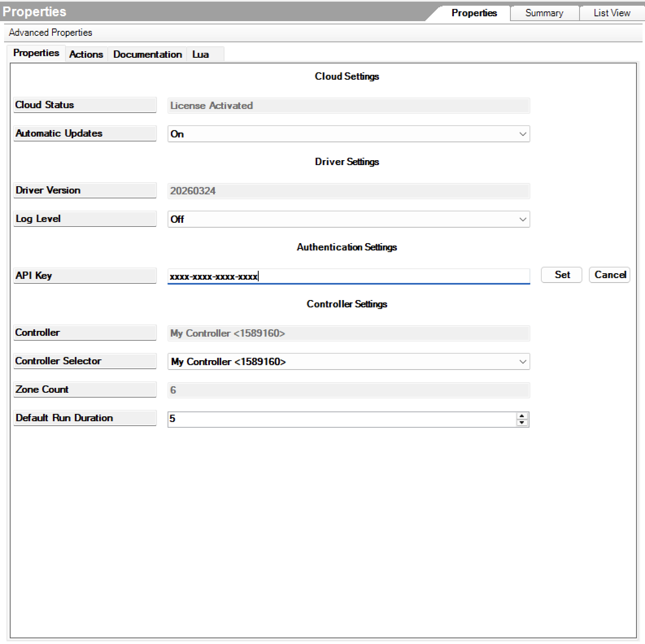Decrease Default Run Duration with down arrow

tap(522, 423)
